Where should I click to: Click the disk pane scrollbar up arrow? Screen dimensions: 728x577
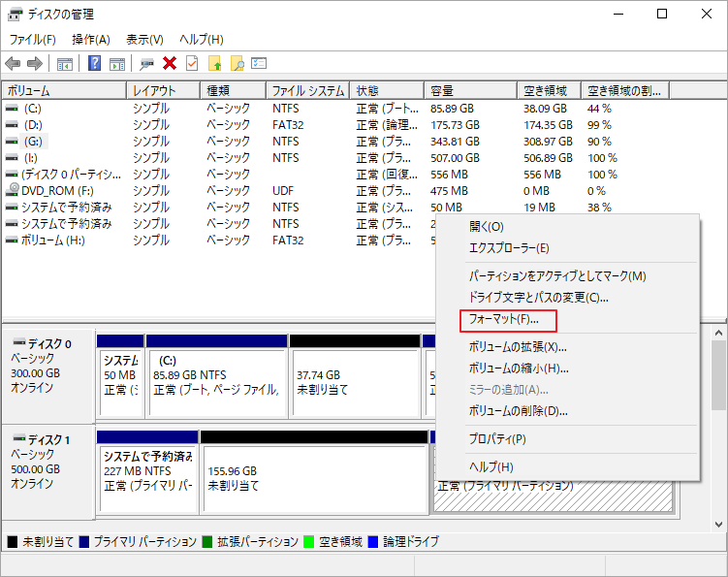718,333
